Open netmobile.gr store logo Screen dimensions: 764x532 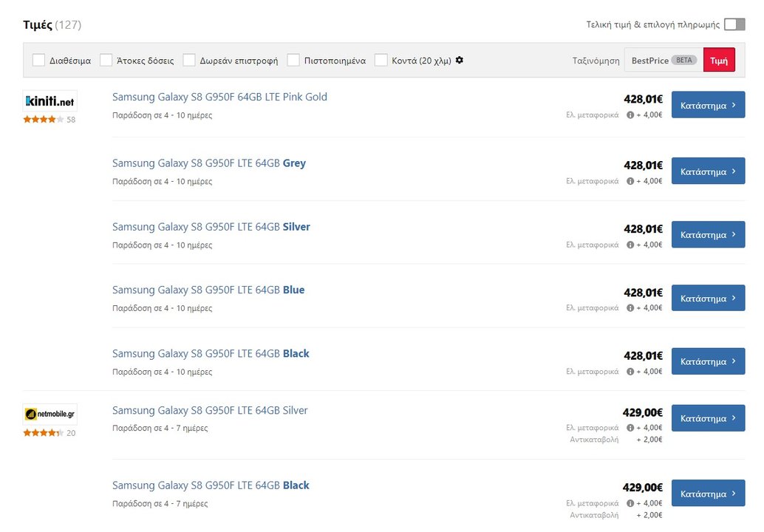(50, 414)
